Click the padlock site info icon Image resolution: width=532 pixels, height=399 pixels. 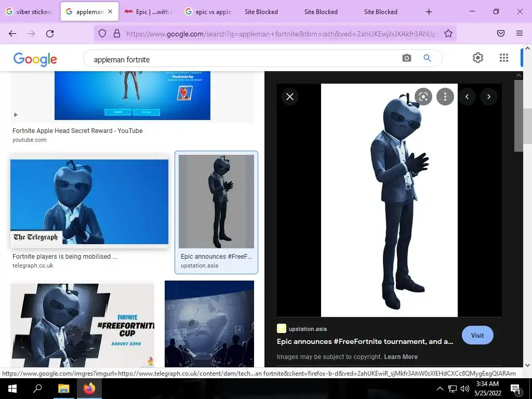pos(117,33)
